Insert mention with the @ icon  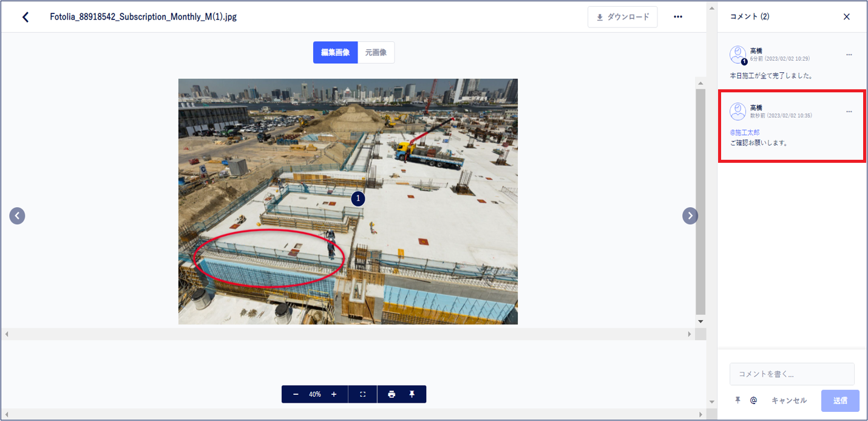point(753,400)
